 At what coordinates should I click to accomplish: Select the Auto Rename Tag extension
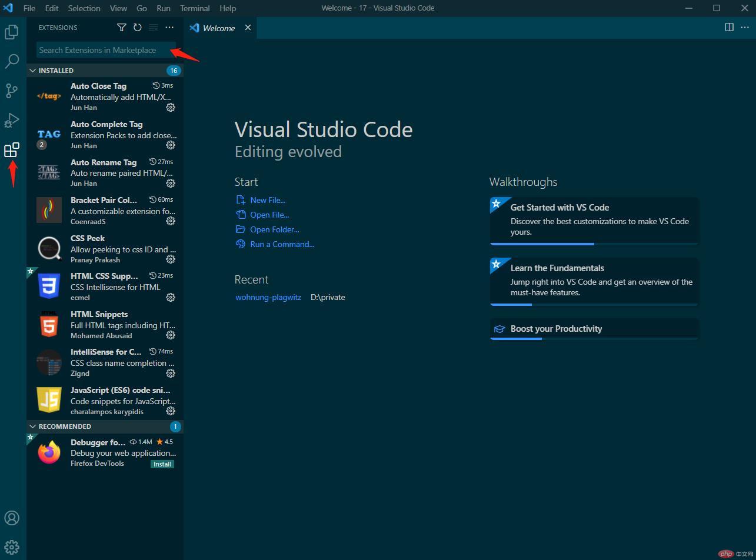click(105, 172)
